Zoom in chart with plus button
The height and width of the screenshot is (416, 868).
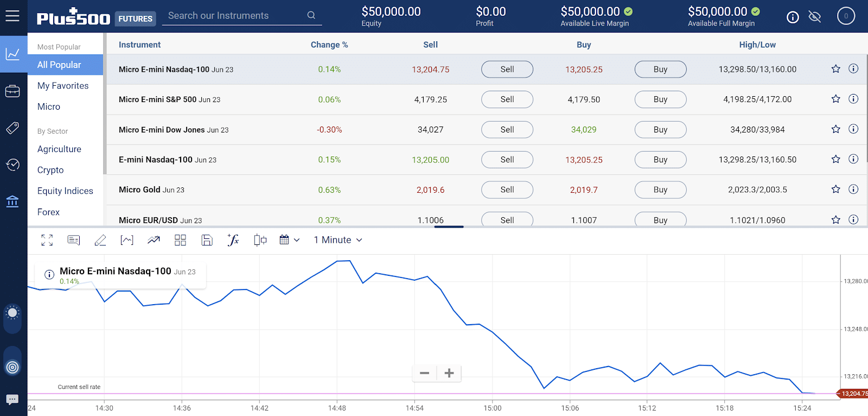click(x=449, y=373)
